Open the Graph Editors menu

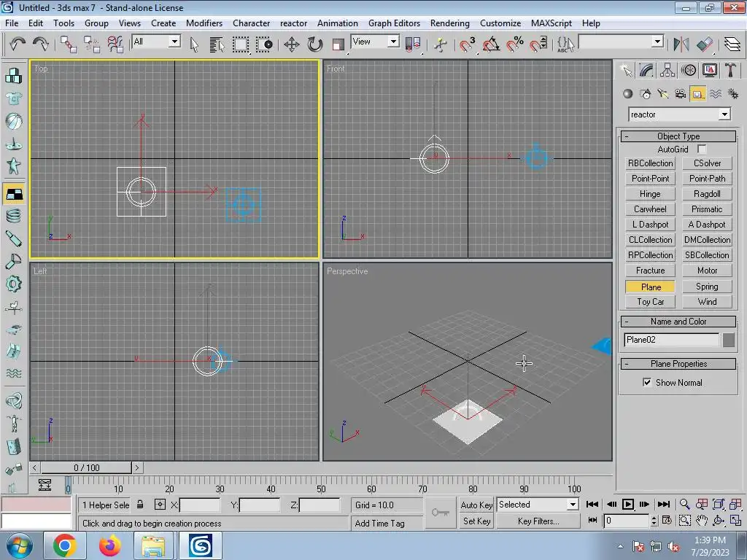pyautogui.click(x=394, y=23)
